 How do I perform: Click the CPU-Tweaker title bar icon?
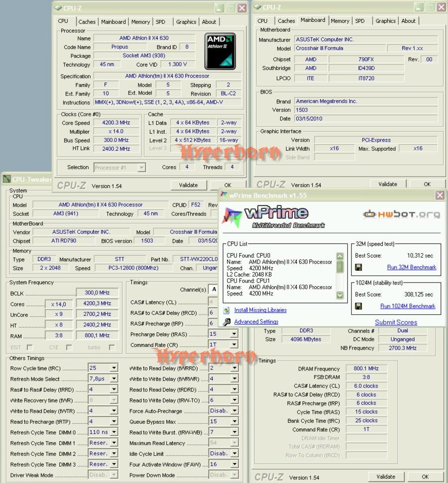coord(6,179)
